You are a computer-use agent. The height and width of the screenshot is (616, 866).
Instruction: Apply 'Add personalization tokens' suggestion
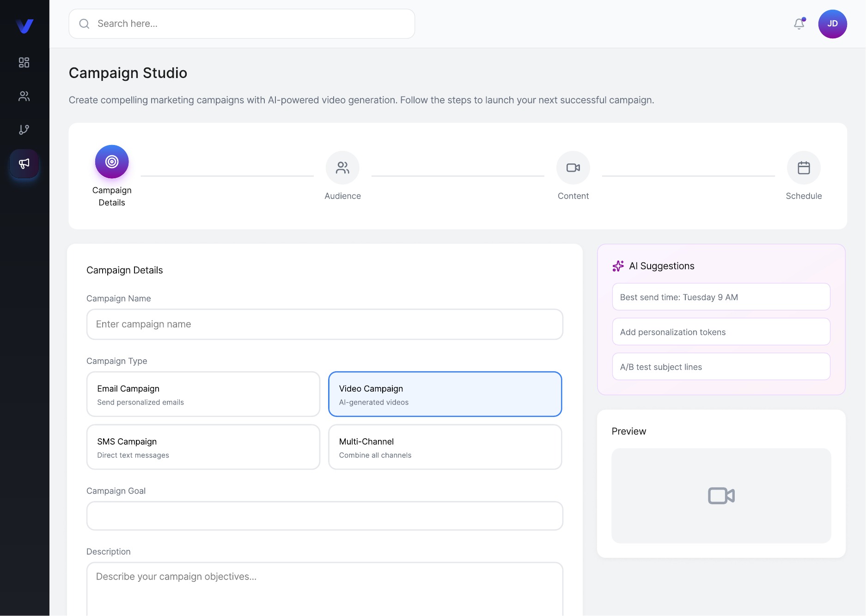point(721,332)
